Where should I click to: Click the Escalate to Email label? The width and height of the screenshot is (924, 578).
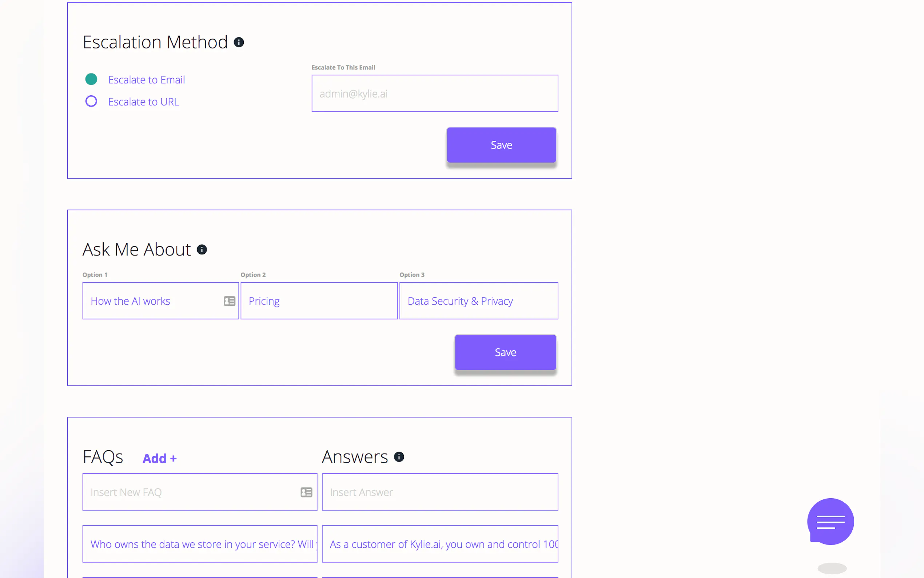146,80
